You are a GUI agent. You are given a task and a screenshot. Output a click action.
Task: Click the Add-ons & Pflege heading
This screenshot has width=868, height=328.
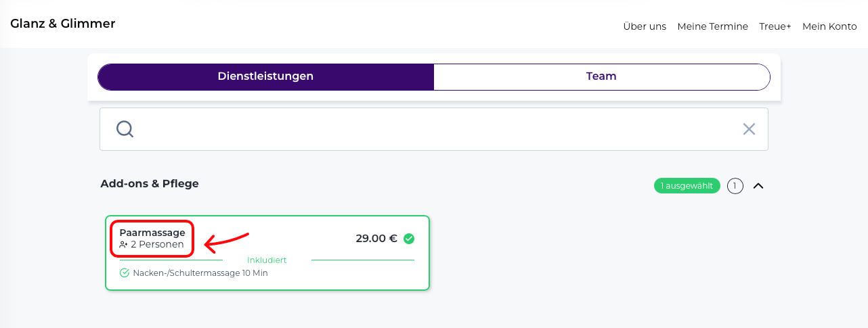[150, 183]
